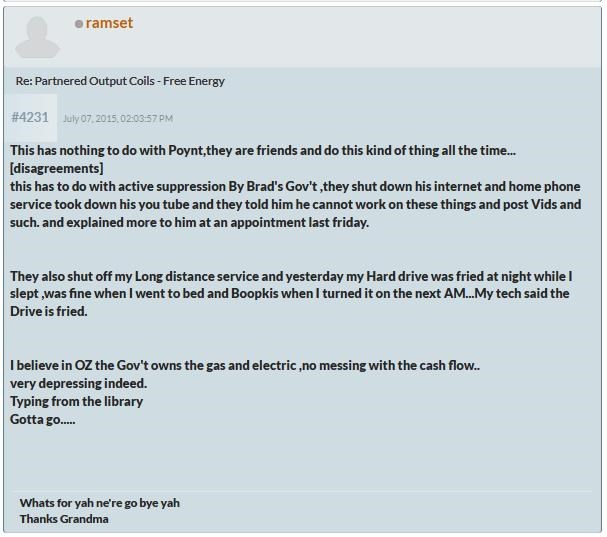This screenshot has width=607, height=537.
Task: Click the '[disagreements]' text
Action: coord(57,168)
